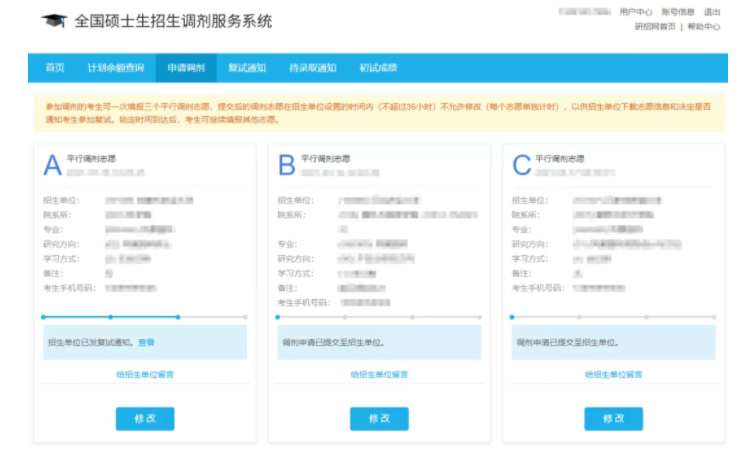Screen dimensions: 736x451
Task: View the 初试成绩 tab
Action: [378, 68]
